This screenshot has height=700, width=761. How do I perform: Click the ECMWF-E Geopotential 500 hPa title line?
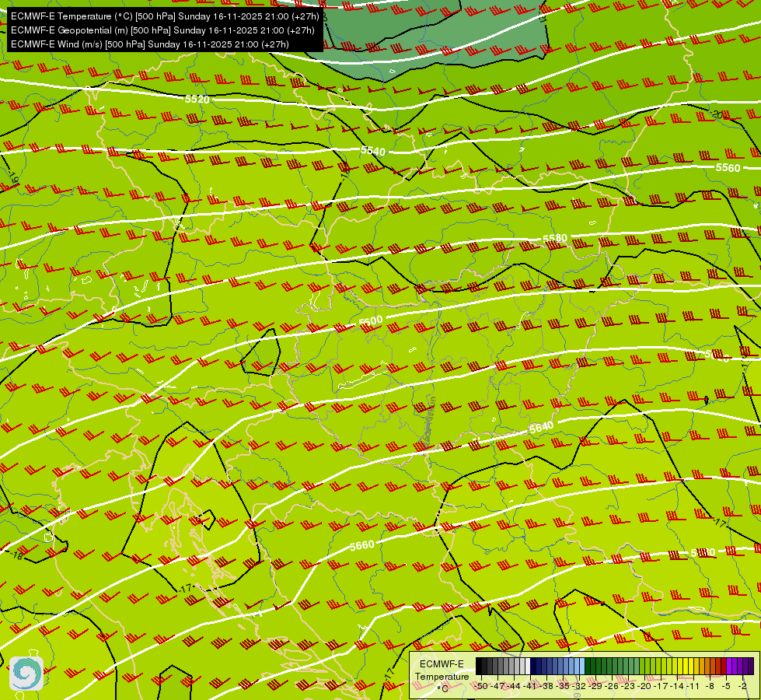click(162, 30)
